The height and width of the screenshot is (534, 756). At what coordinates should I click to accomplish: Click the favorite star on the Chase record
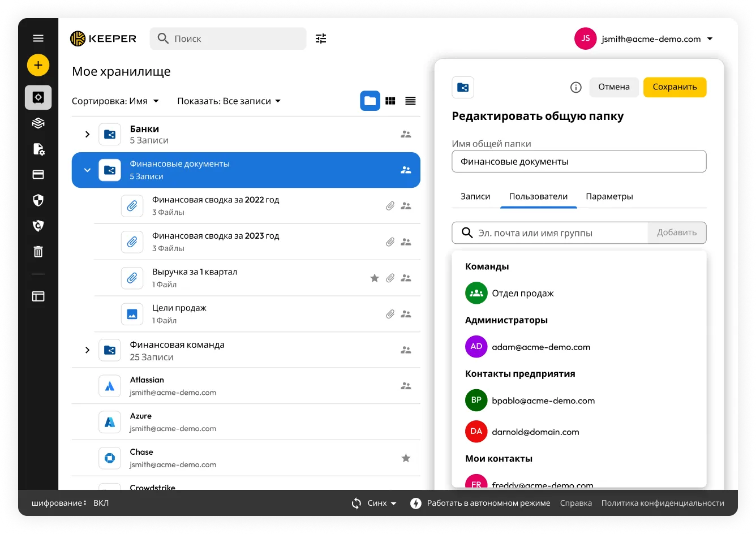(x=406, y=458)
